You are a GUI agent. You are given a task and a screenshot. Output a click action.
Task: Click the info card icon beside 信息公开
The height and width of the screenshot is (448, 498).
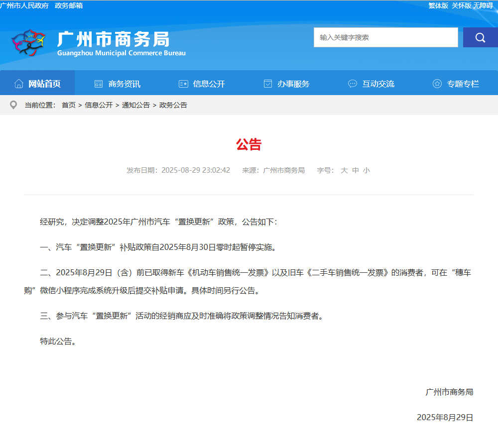(183, 84)
